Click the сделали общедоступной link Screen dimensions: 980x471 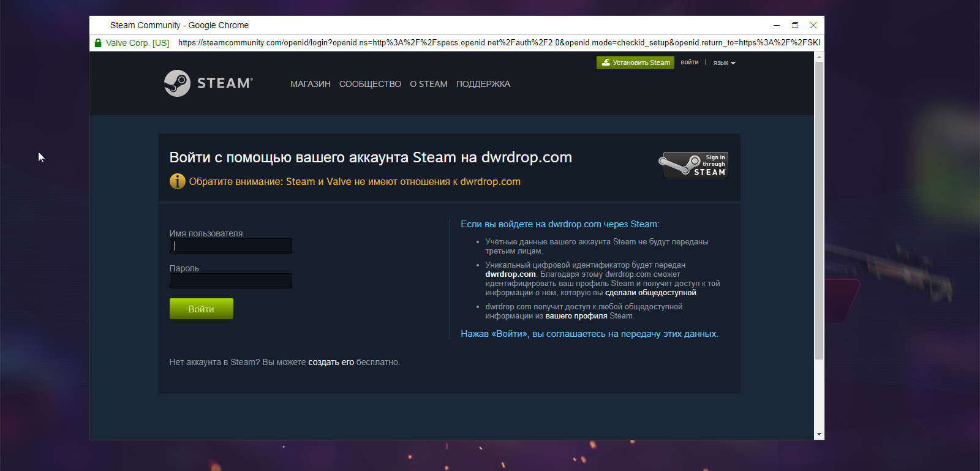pyautogui.click(x=650, y=293)
